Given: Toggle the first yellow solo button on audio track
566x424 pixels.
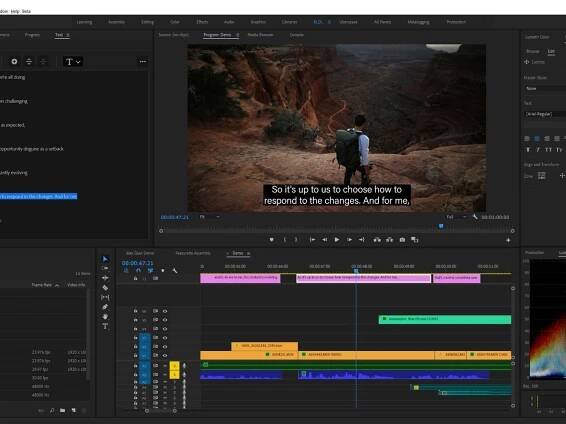Looking at the screenshot, I should [174, 366].
